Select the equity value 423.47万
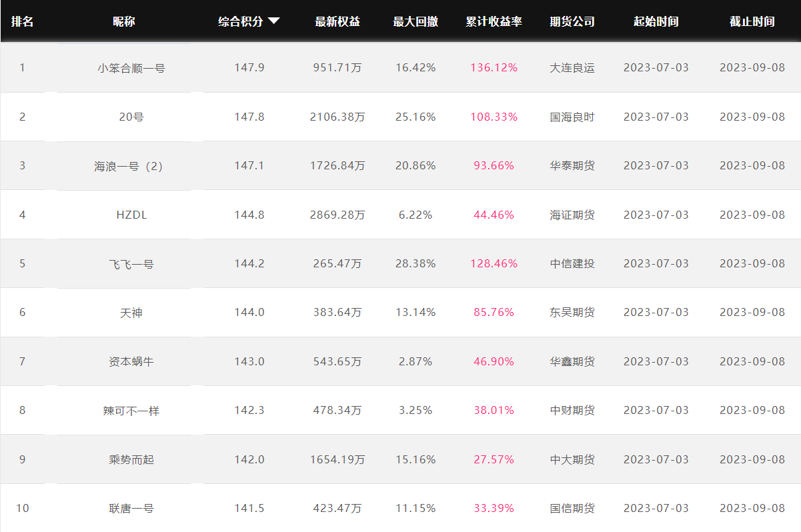Image resolution: width=801 pixels, height=532 pixels. [337, 509]
